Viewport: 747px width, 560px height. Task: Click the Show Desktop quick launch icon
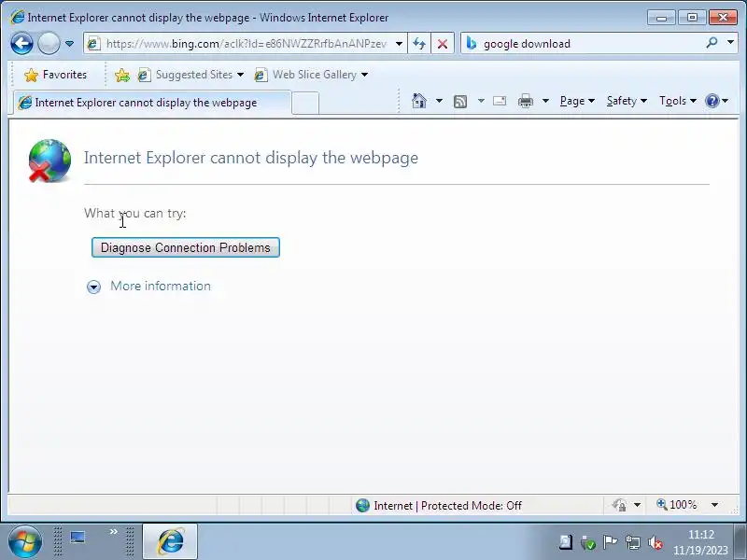click(x=78, y=538)
